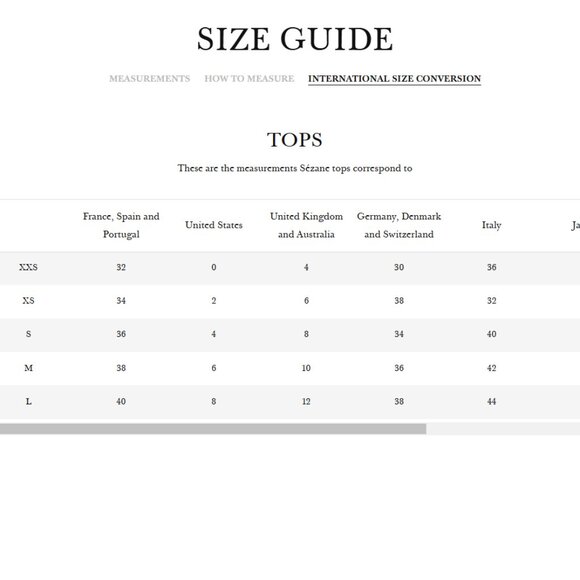Click the TOPS section heading
580x580 pixels.
pyautogui.click(x=295, y=140)
